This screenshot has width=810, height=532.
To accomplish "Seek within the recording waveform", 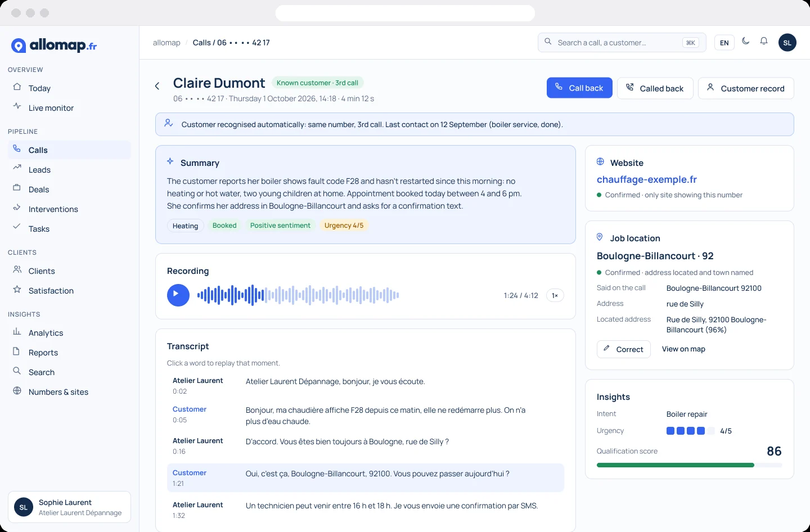I will [x=298, y=295].
